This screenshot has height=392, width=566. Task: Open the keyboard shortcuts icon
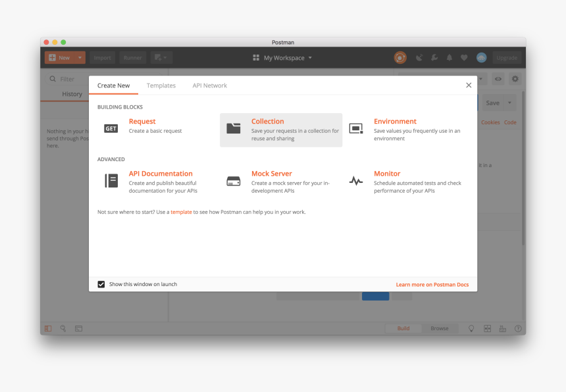[502, 328]
